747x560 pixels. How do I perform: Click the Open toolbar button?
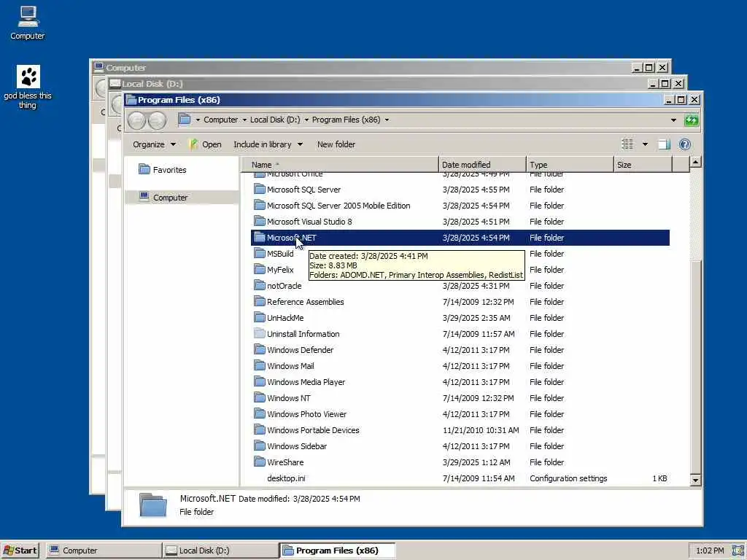coord(205,144)
